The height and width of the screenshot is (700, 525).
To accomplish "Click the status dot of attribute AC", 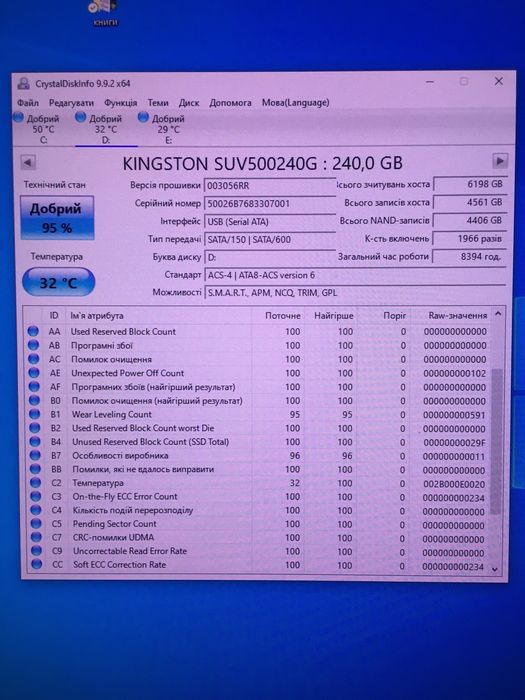I will (x=33, y=359).
